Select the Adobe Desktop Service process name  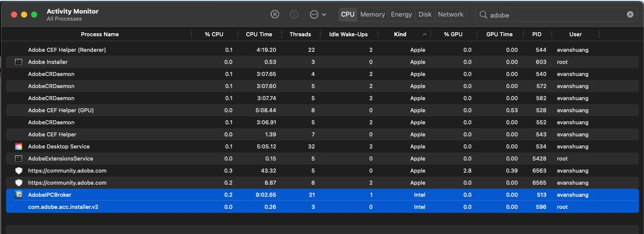click(59, 146)
